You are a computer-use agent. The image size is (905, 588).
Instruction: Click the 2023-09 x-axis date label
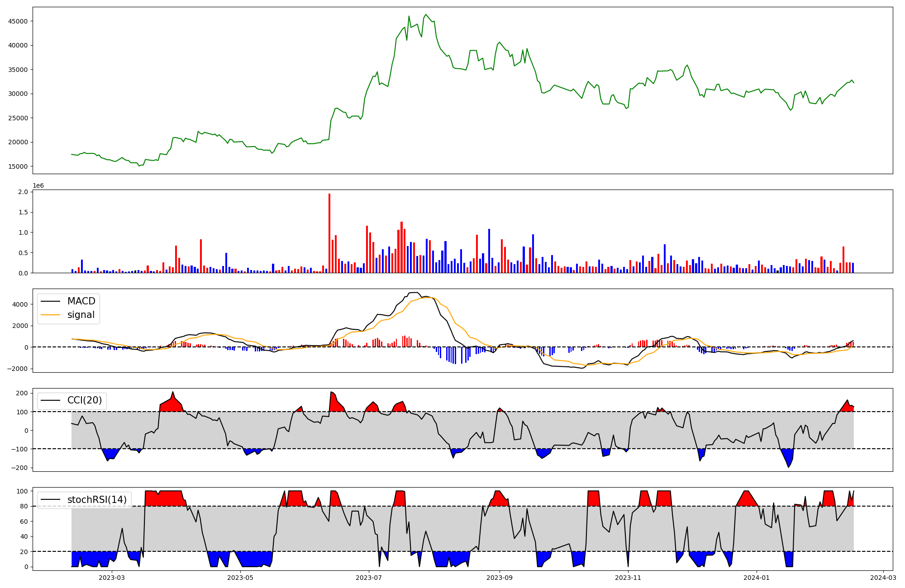pos(500,578)
